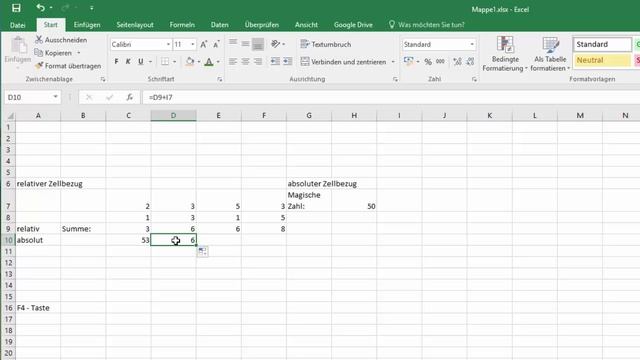
Task: Click the 'Was möchten Sie tun?' search box
Action: pyautogui.click(x=427, y=25)
